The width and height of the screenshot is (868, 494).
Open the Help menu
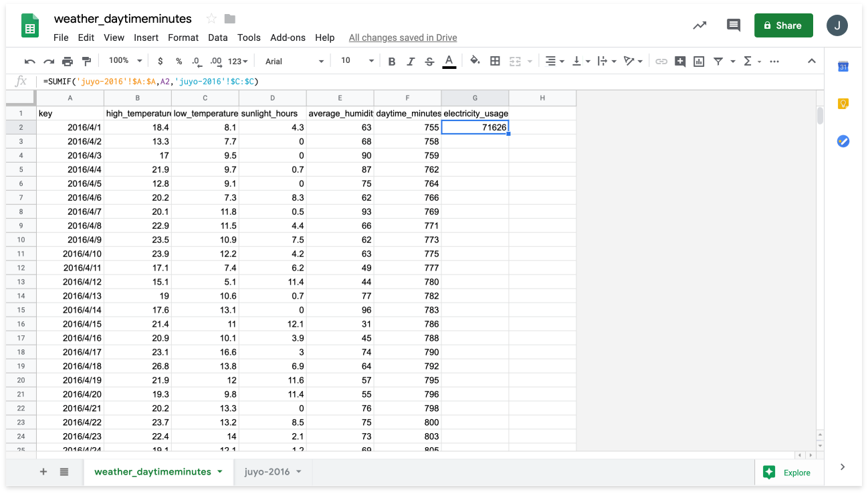pos(324,37)
